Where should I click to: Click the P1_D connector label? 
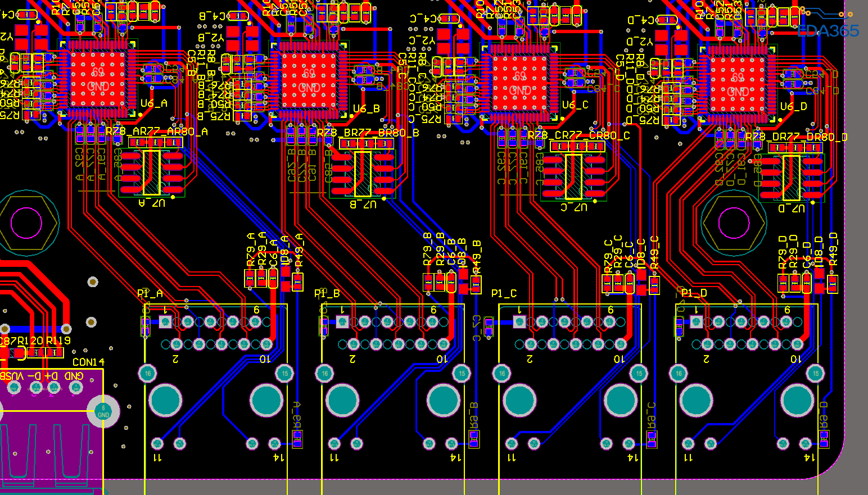[694, 293]
